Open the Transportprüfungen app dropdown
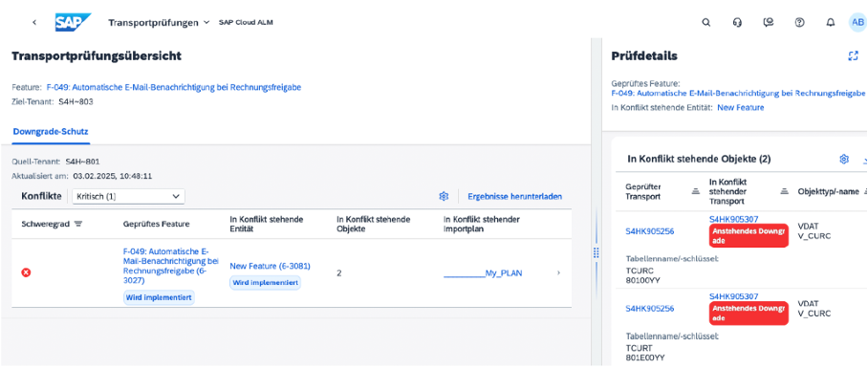Image resolution: width=868 pixels, height=369 pixels. (159, 23)
